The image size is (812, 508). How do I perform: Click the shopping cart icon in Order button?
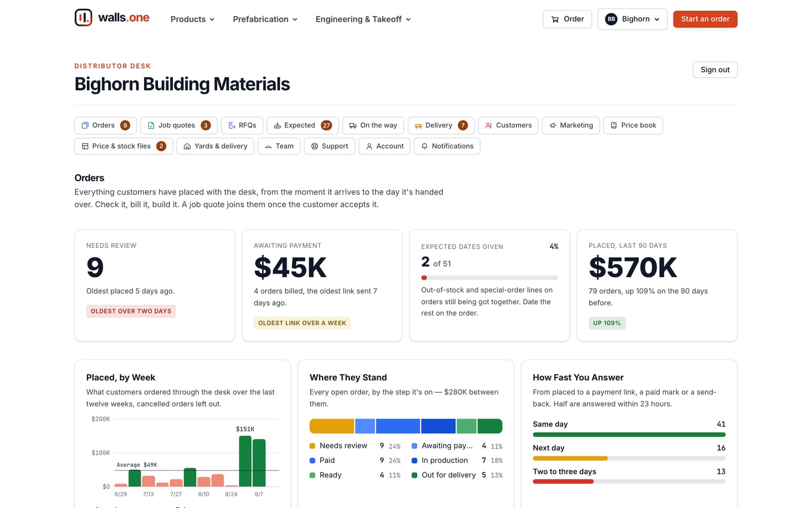pos(555,19)
